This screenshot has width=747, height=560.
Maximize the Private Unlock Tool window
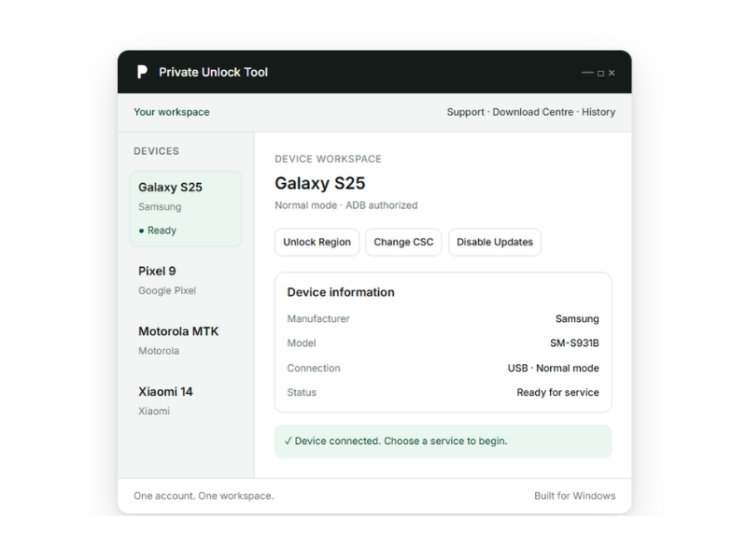coord(600,74)
